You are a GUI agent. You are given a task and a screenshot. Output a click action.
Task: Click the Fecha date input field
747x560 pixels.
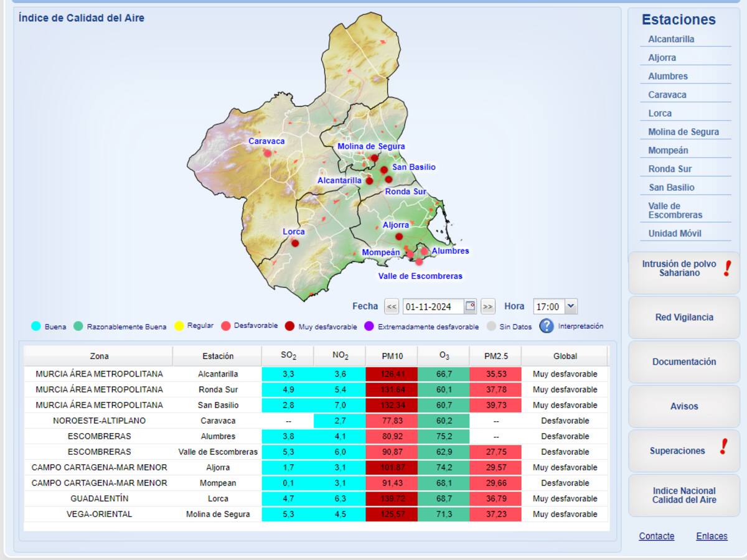[433, 307]
